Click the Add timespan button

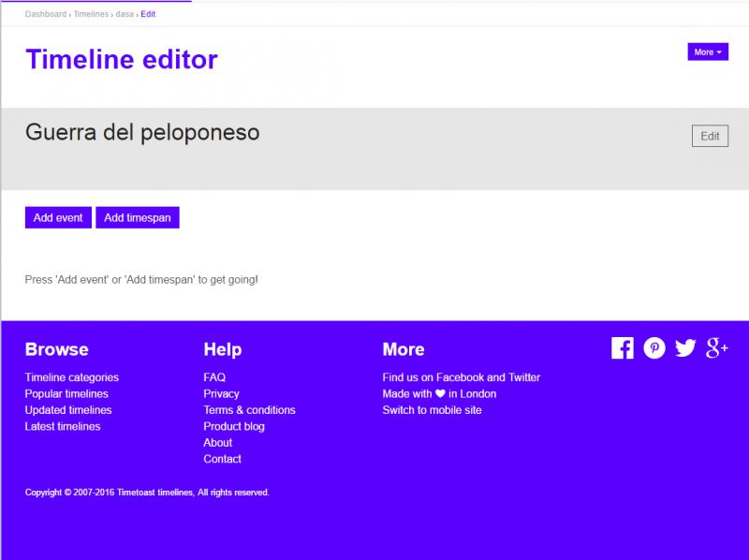[138, 217]
